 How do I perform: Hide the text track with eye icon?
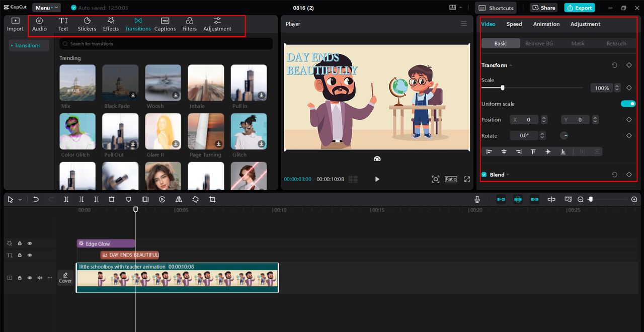point(30,255)
